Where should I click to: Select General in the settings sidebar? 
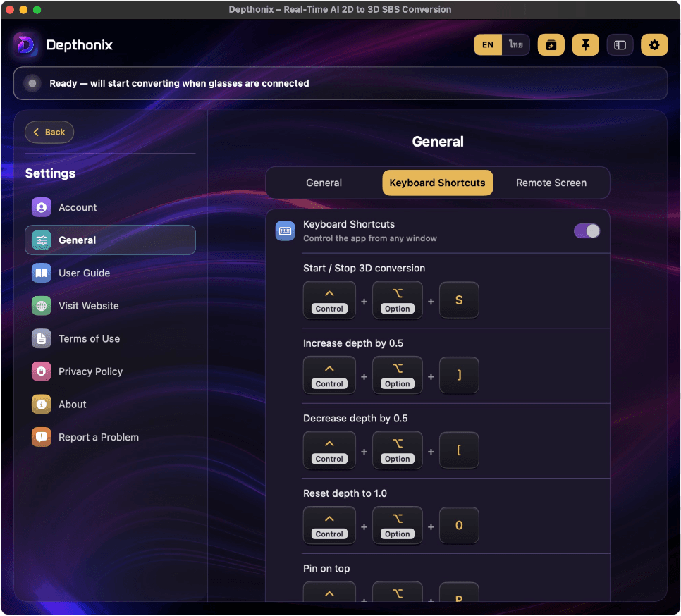tap(110, 240)
